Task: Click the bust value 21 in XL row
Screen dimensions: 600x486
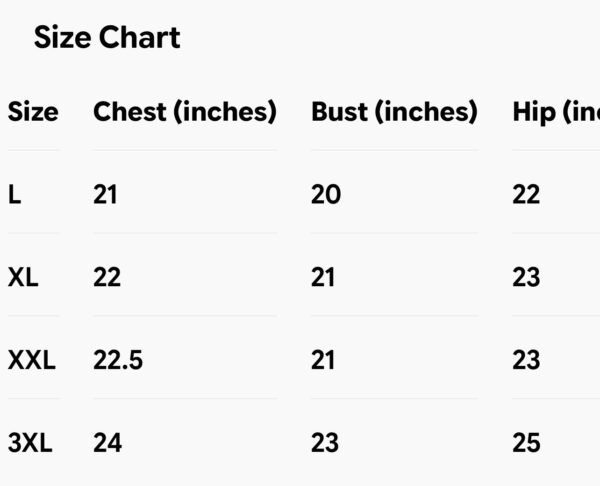Action: 323,277
